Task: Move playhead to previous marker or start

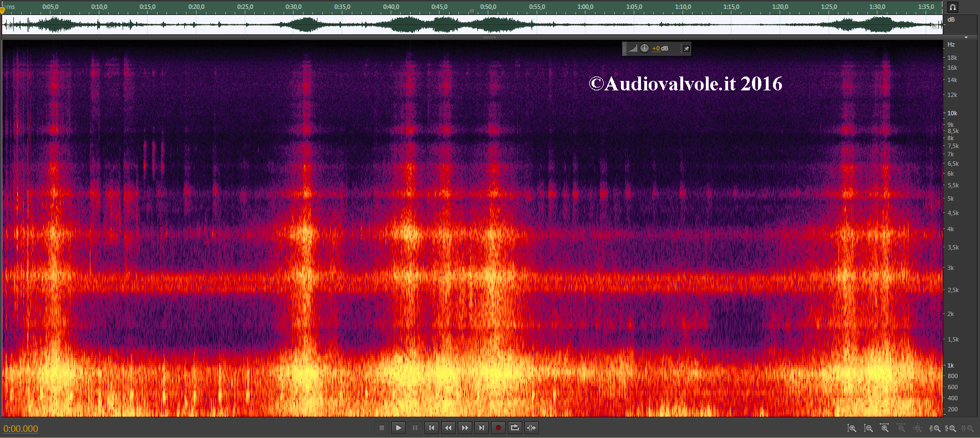Action: (x=432, y=427)
